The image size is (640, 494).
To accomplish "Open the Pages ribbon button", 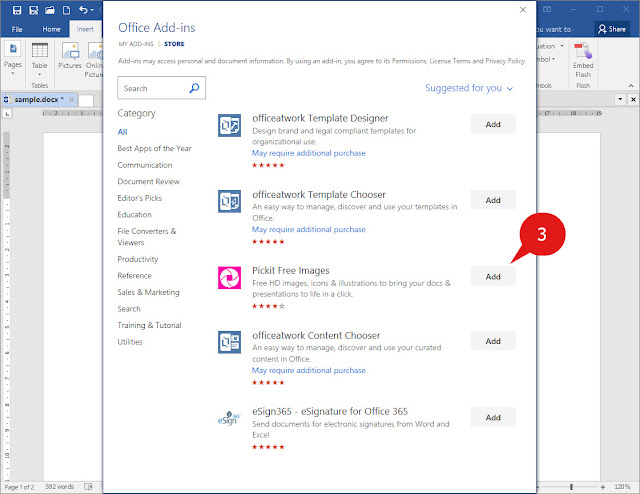I will point(13,58).
